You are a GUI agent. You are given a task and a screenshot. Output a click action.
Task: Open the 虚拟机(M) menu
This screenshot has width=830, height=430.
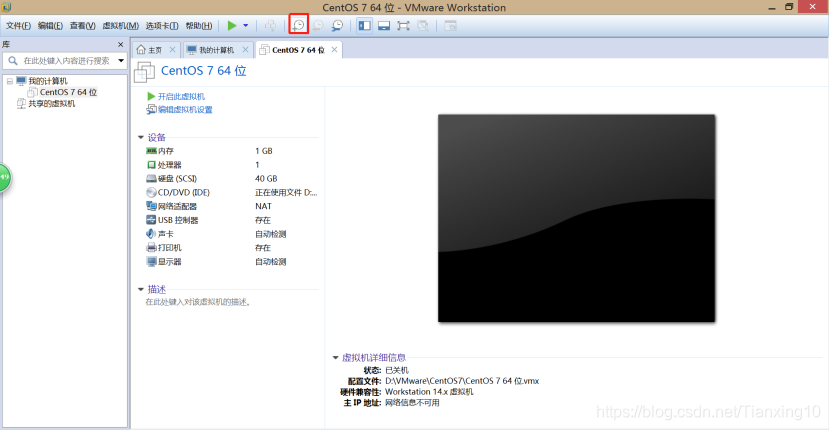(x=120, y=25)
